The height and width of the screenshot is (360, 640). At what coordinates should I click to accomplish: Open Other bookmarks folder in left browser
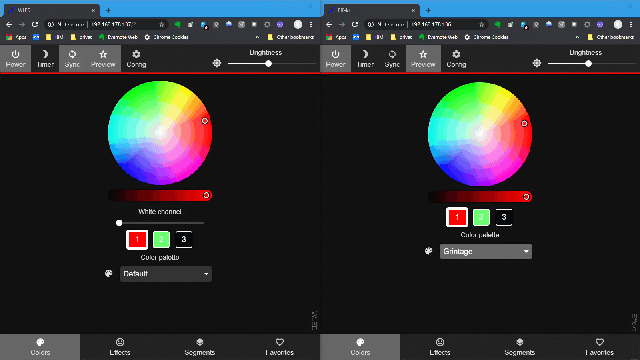click(x=291, y=37)
